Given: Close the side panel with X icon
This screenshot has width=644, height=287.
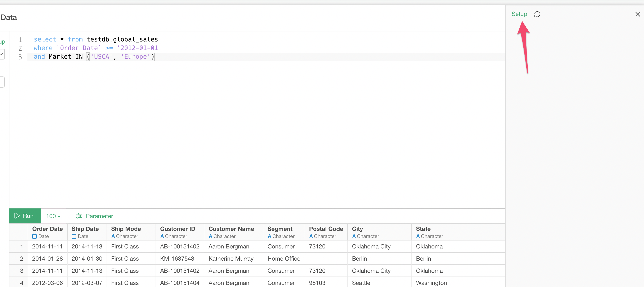Looking at the screenshot, I should (x=638, y=14).
